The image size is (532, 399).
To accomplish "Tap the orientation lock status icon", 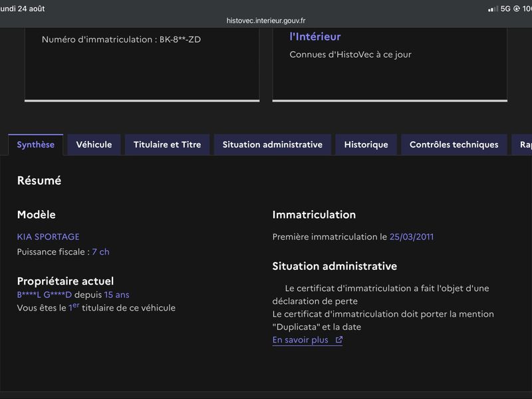I will [517, 9].
